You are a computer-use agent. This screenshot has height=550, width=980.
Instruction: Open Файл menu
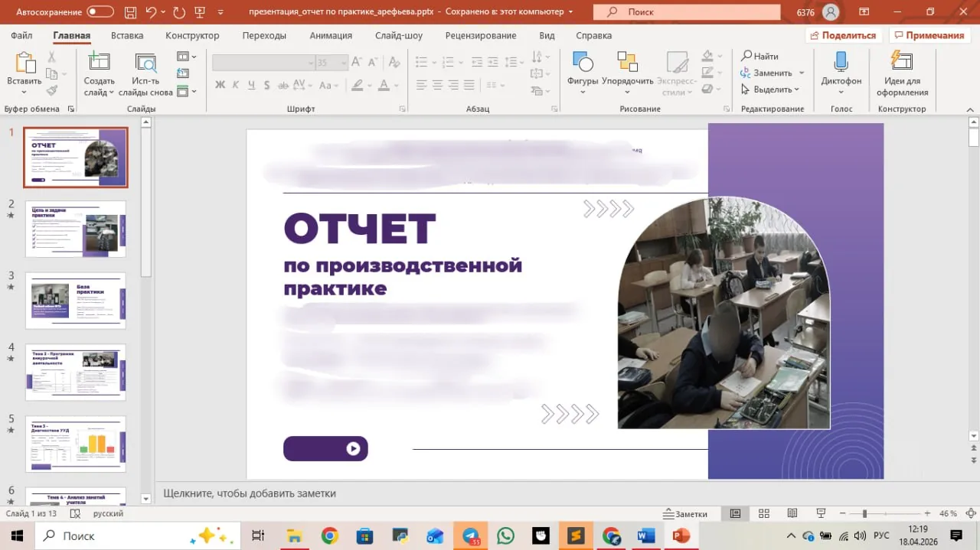click(21, 35)
